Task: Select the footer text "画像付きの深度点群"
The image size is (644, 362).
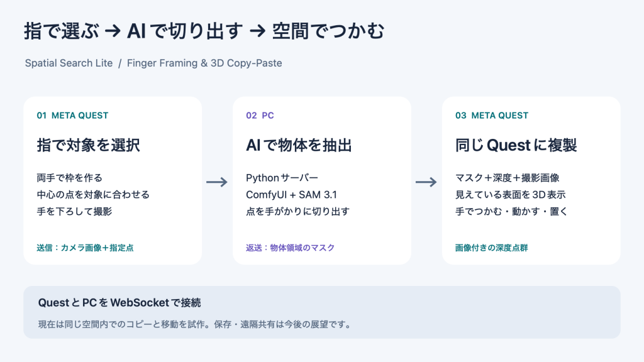Action: (492, 248)
